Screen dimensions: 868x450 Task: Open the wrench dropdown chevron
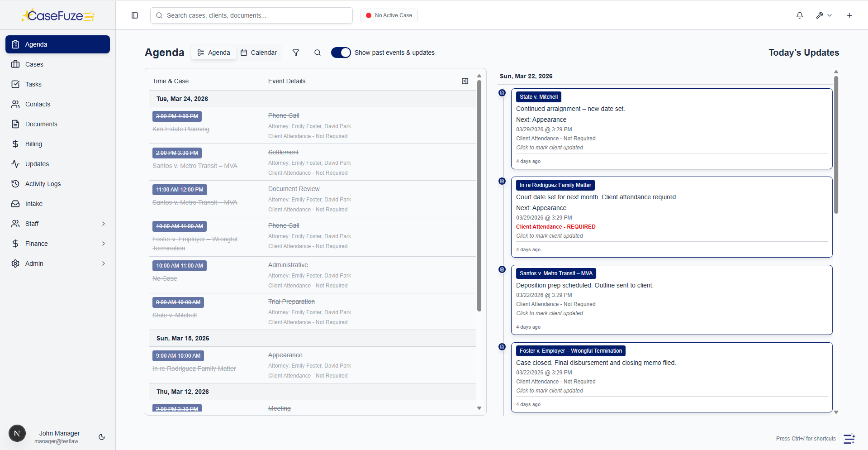[x=830, y=15]
